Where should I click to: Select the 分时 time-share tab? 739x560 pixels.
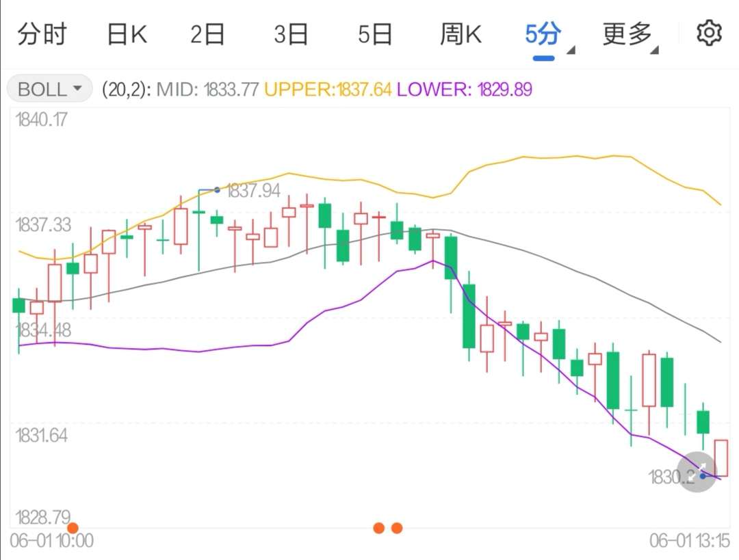pos(43,32)
